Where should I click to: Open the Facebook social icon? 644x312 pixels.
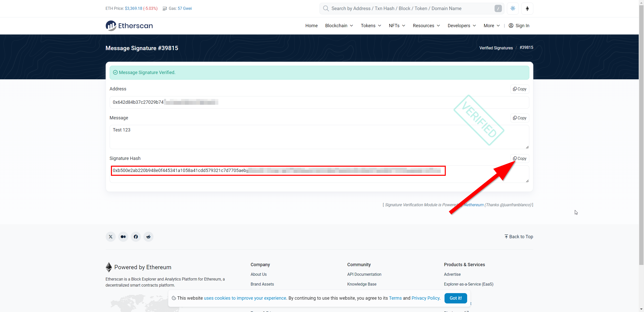point(136,237)
